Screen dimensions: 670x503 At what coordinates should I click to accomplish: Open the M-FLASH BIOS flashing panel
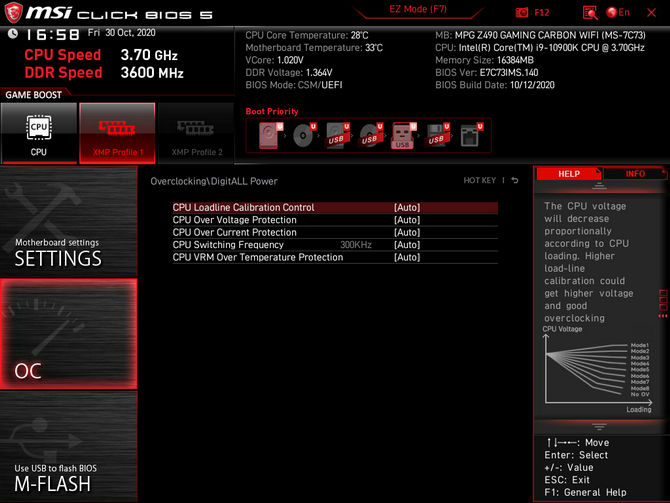point(69,447)
